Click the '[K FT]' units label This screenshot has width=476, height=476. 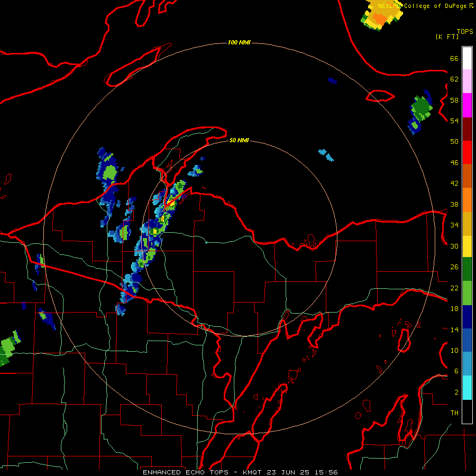point(447,36)
